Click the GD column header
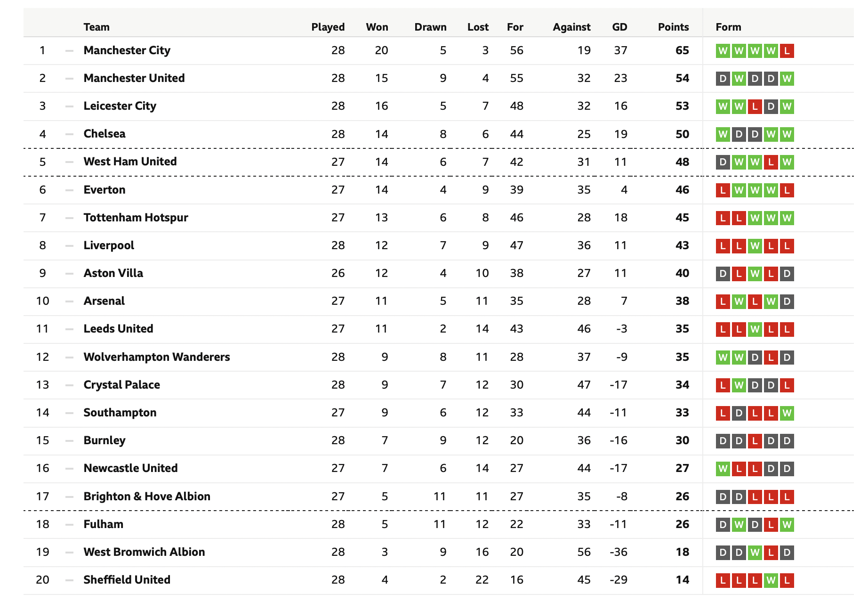Image resolution: width=868 pixels, height=602 pixels. 619,27
